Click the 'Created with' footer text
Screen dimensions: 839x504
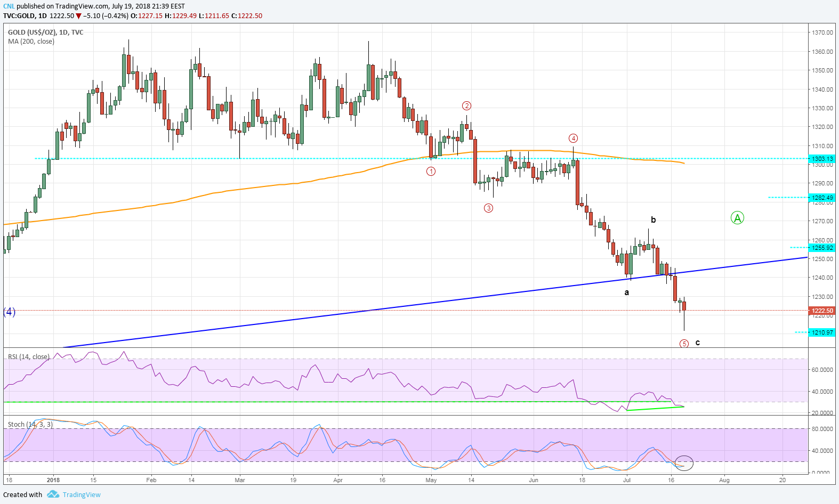(x=23, y=494)
